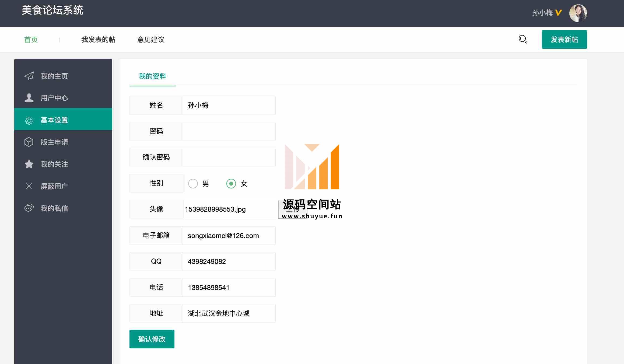This screenshot has width=624, height=364.
Task: Click the cube icon for 版主申请
Action: 29,142
